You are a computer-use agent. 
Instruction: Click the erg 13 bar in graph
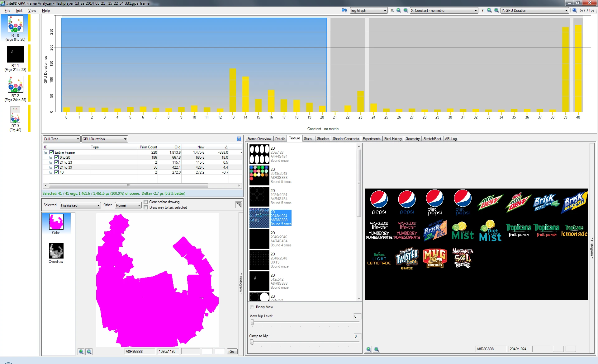click(x=233, y=90)
